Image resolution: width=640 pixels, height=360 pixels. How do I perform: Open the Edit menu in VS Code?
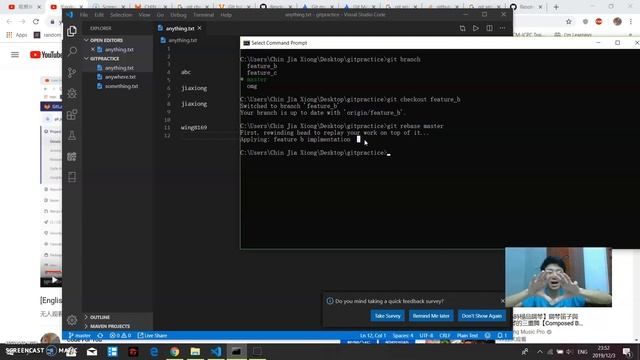tap(99, 15)
